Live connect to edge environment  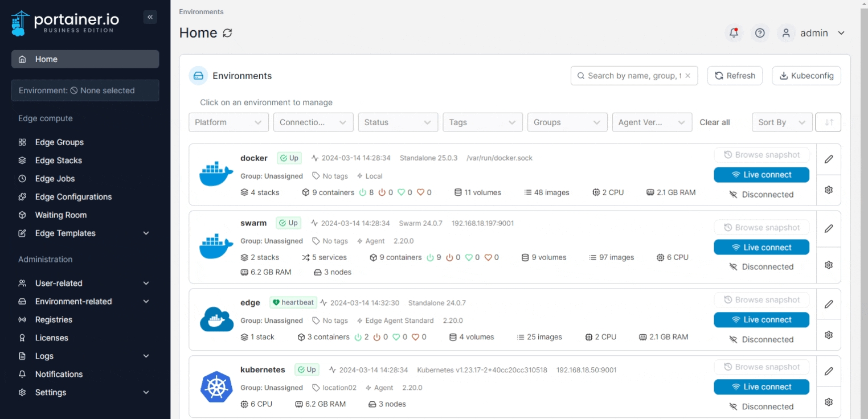(x=761, y=320)
